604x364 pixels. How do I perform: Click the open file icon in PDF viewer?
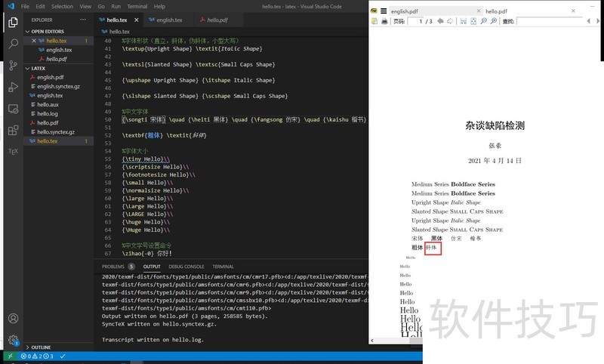point(374,21)
